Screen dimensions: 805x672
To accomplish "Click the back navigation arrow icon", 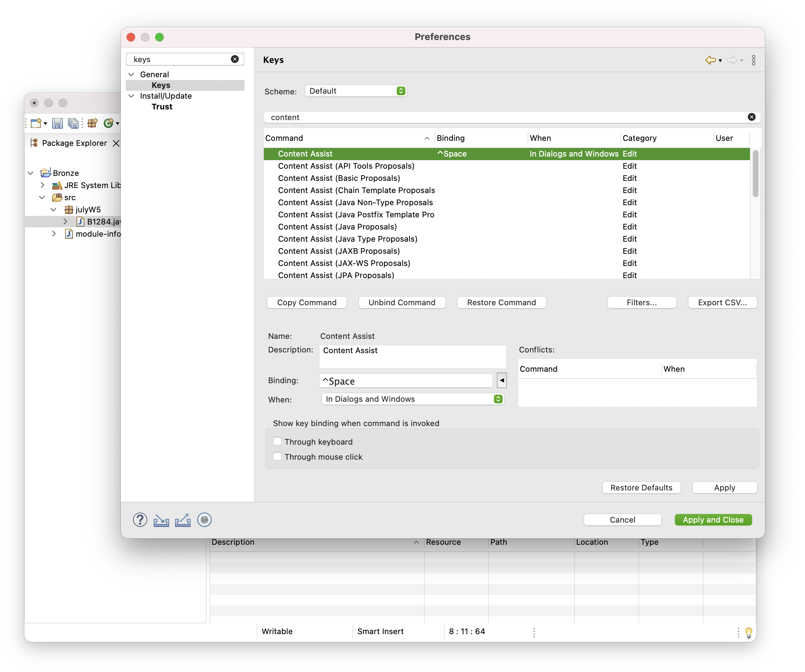I will point(710,60).
